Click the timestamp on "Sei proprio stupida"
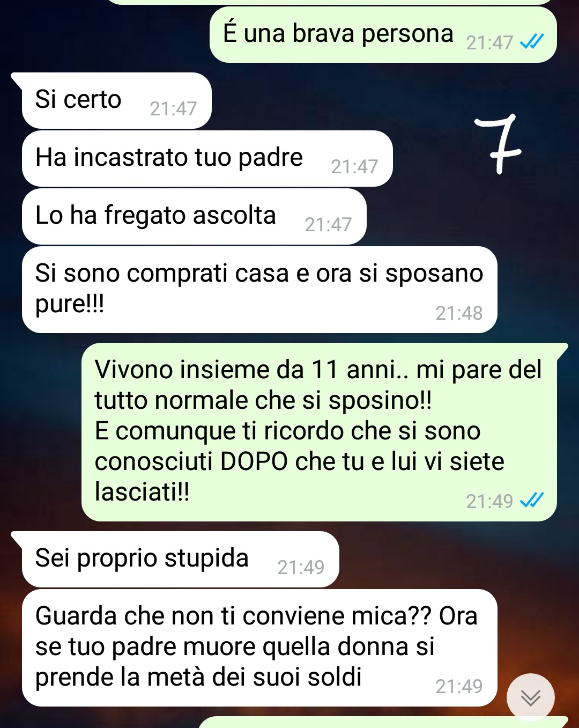The image size is (579, 728). (x=301, y=567)
